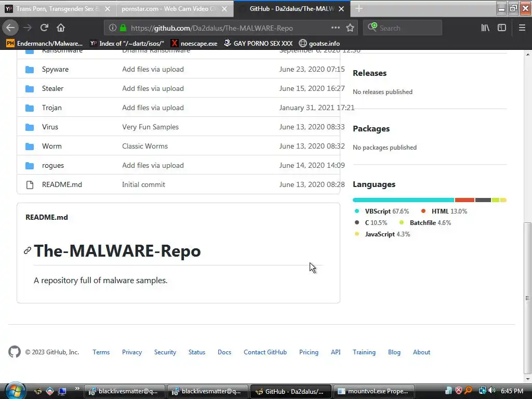Toggle the sidebar view icon

tap(502, 28)
